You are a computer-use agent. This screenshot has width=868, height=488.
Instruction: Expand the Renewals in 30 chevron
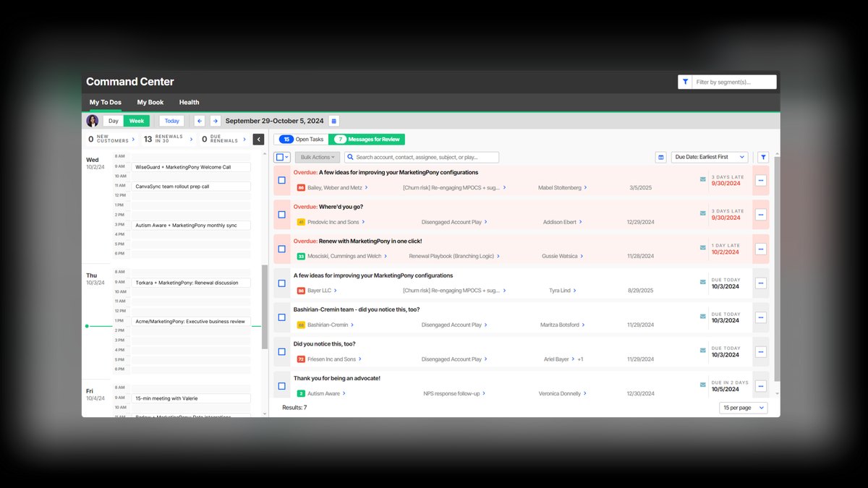(x=191, y=139)
